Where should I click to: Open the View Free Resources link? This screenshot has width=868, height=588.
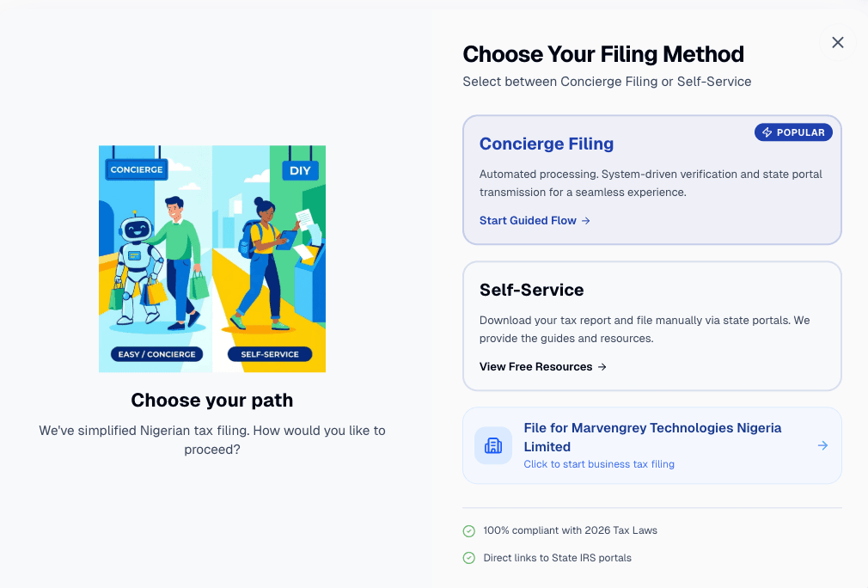[x=535, y=367]
